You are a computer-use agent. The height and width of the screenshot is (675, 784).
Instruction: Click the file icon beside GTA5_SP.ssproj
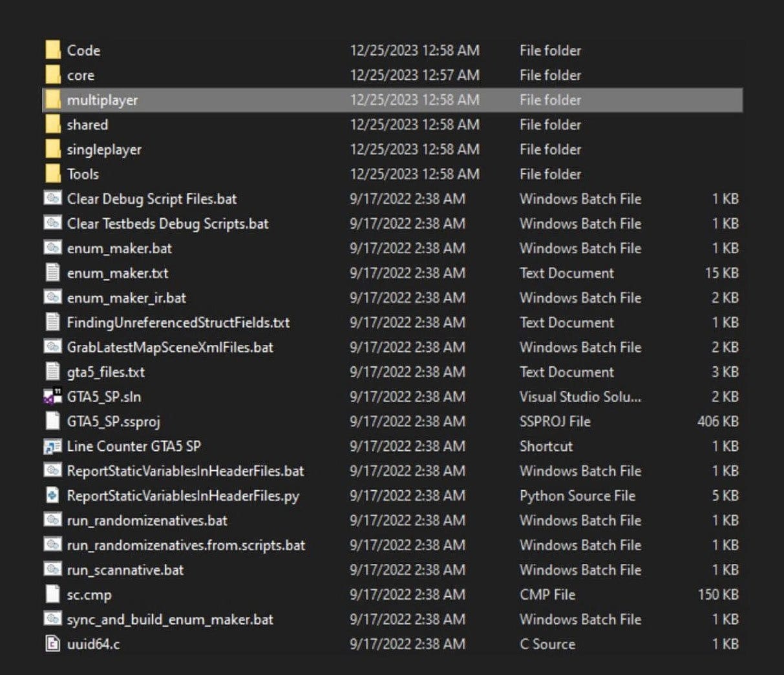[54, 421]
